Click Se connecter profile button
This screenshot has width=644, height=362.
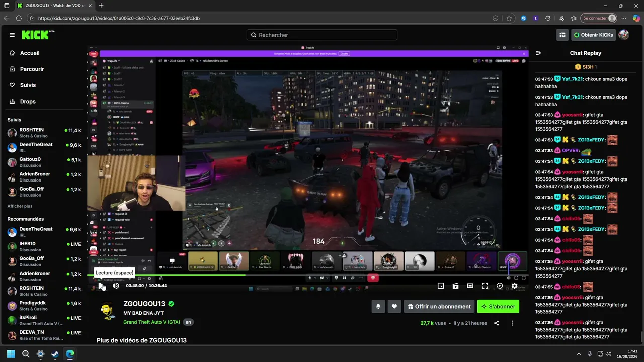[x=599, y=18]
